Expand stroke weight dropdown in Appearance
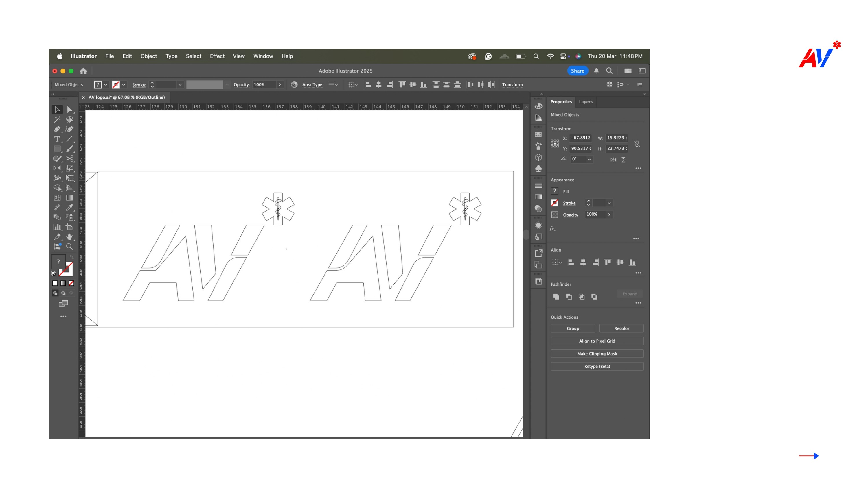The image size is (868, 488). click(609, 203)
